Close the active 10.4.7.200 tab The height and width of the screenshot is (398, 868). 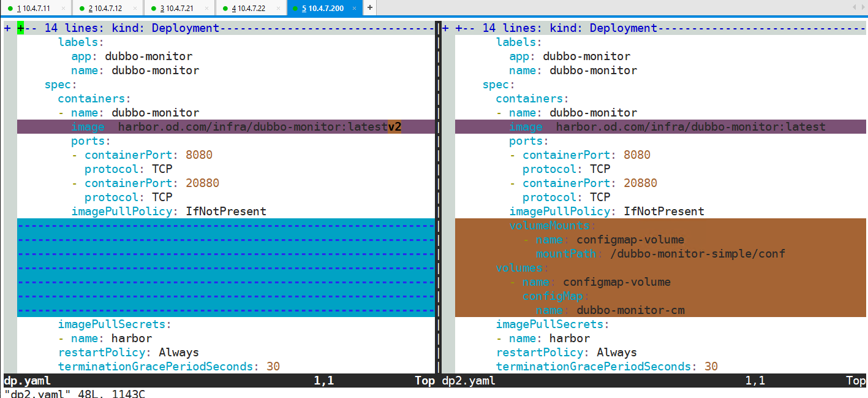(355, 8)
